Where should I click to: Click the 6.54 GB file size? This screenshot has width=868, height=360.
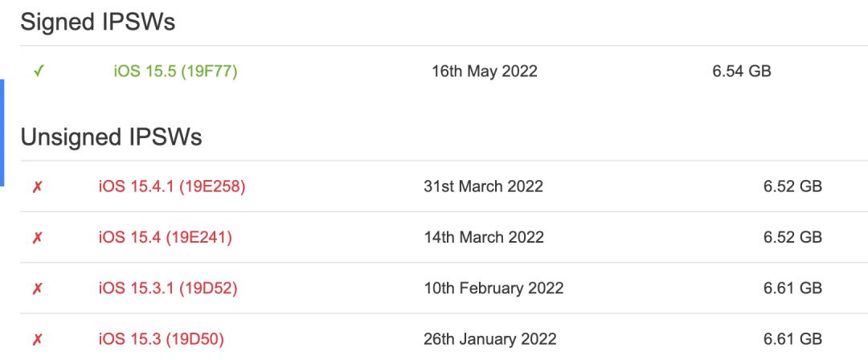[x=742, y=72]
